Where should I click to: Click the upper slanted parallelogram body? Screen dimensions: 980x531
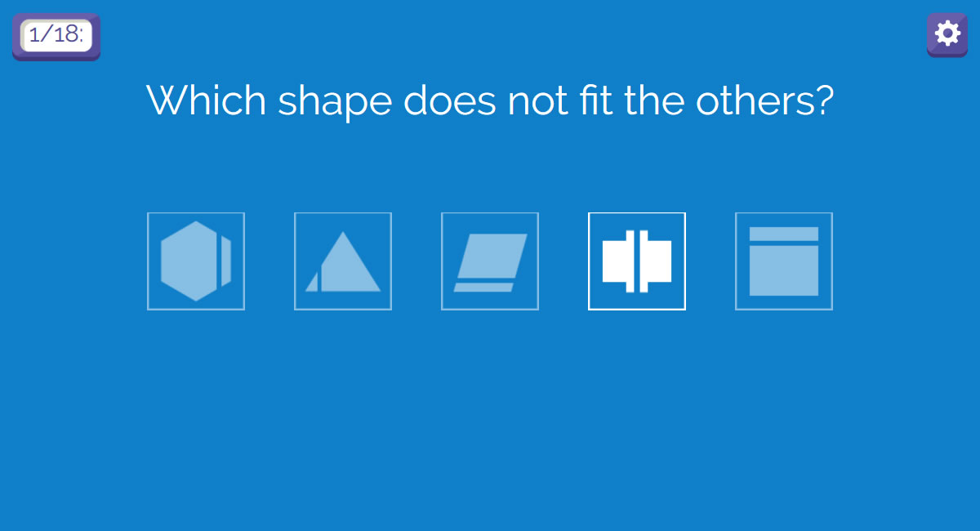[x=492, y=256]
